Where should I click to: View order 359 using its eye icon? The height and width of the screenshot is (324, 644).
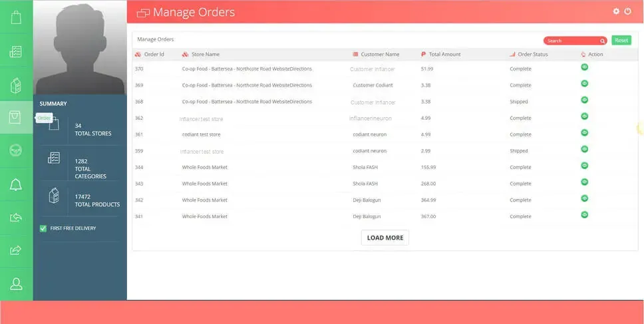(x=584, y=149)
